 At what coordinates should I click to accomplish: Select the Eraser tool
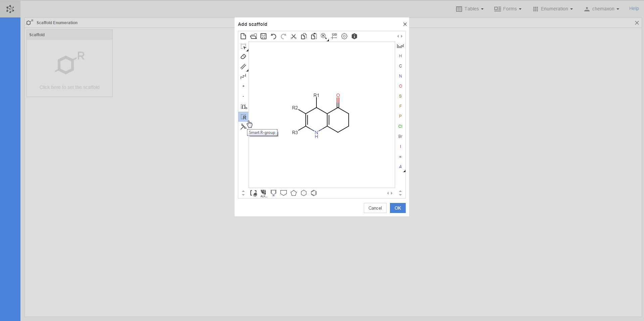(243, 57)
